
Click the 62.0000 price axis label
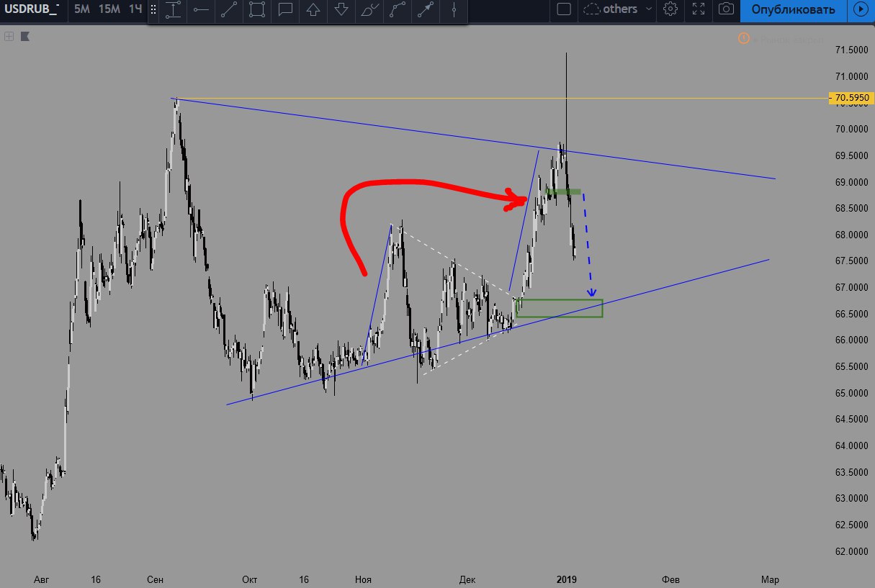pos(851,551)
